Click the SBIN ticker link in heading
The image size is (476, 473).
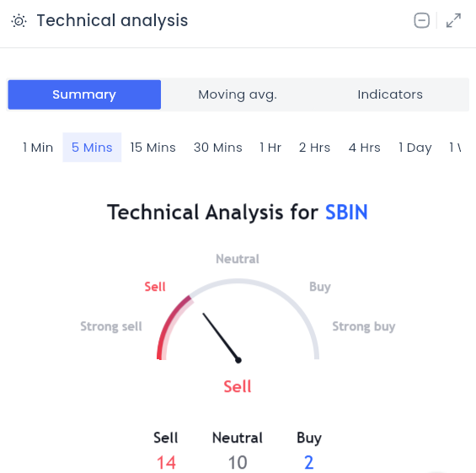coord(346,212)
